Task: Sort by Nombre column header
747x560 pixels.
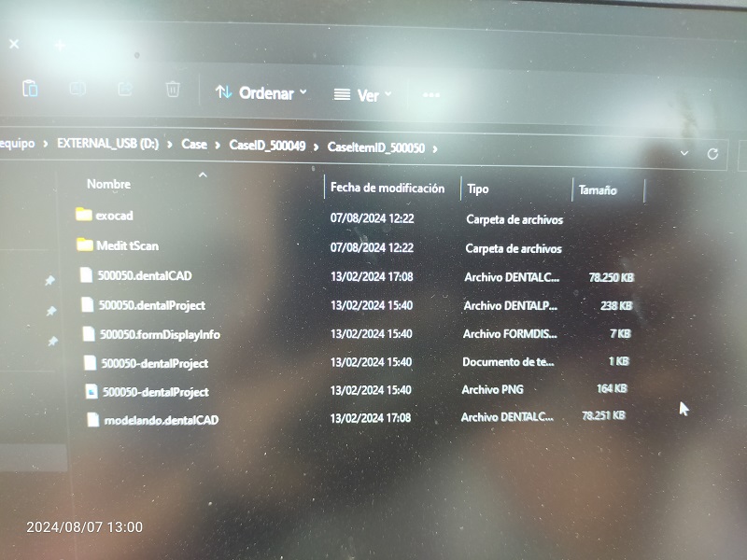Action: tap(108, 184)
